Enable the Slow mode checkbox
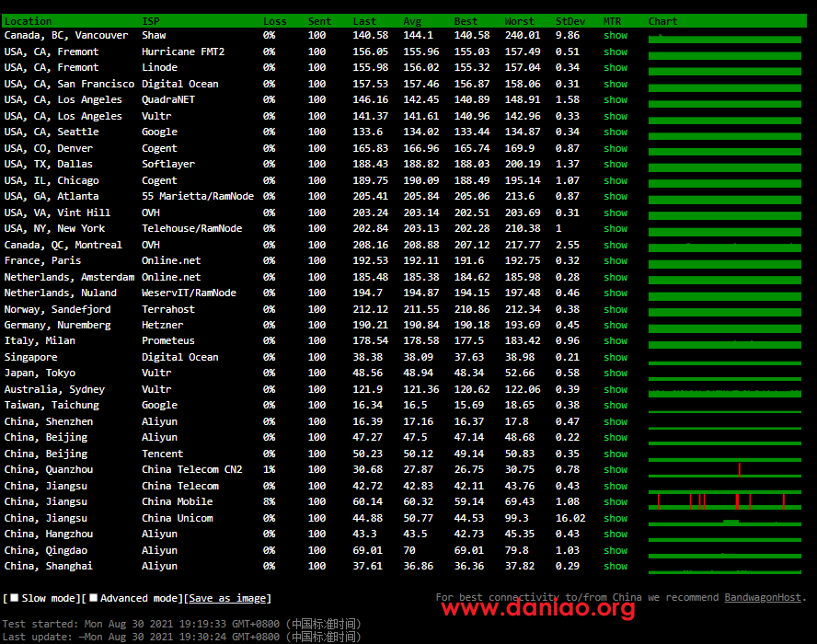The height and width of the screenshot is (644, 817). (15, 598)
